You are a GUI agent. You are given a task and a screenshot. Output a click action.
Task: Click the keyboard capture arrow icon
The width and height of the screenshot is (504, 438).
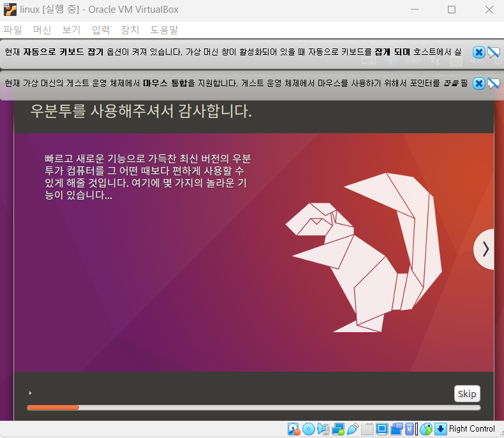pos(441,429)
